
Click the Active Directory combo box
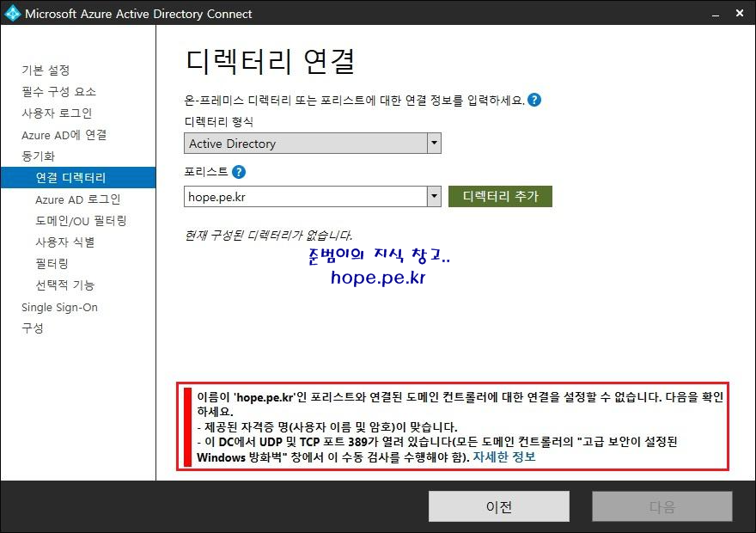313,144
